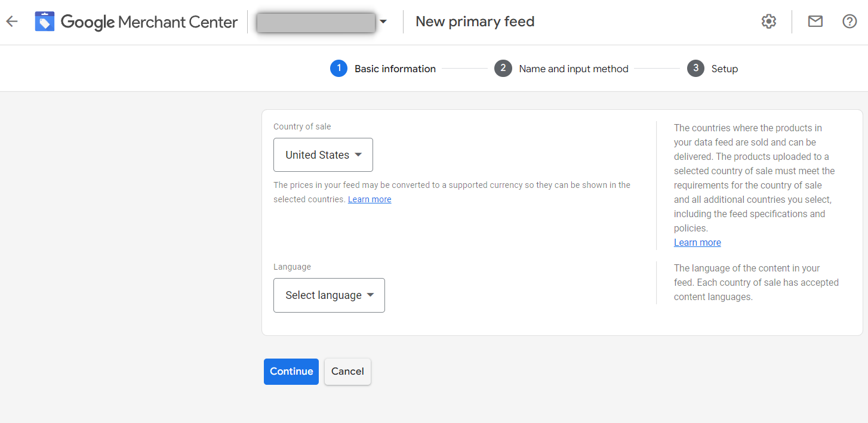Screen dimensions: 868x423
Task: Open the Country of sale dropdown
Action: (x=323, y=155)
